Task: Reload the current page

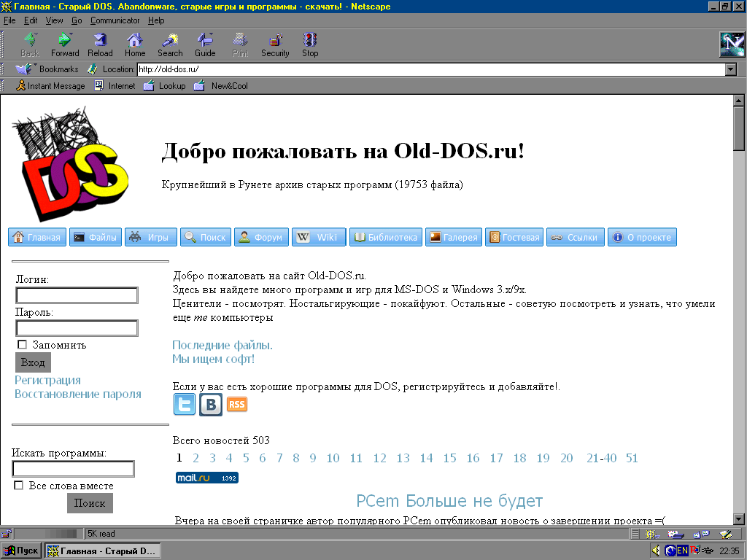Action: [x=100, y=44]
